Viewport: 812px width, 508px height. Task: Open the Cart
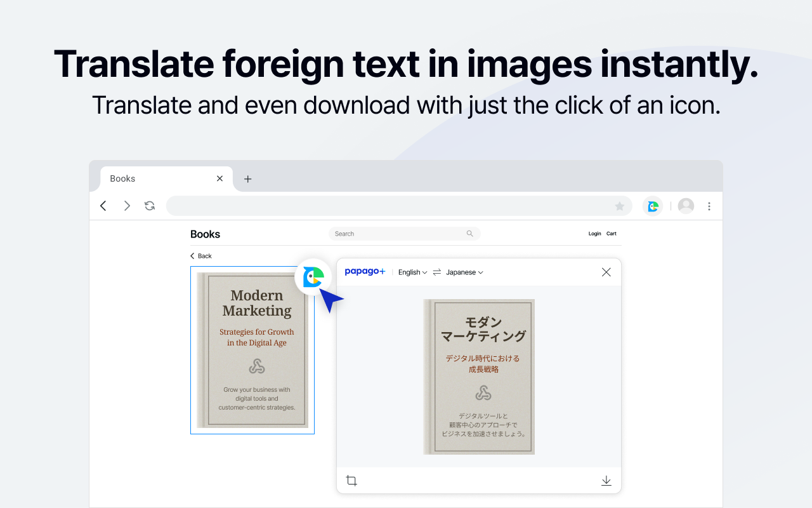coord(612,233)
